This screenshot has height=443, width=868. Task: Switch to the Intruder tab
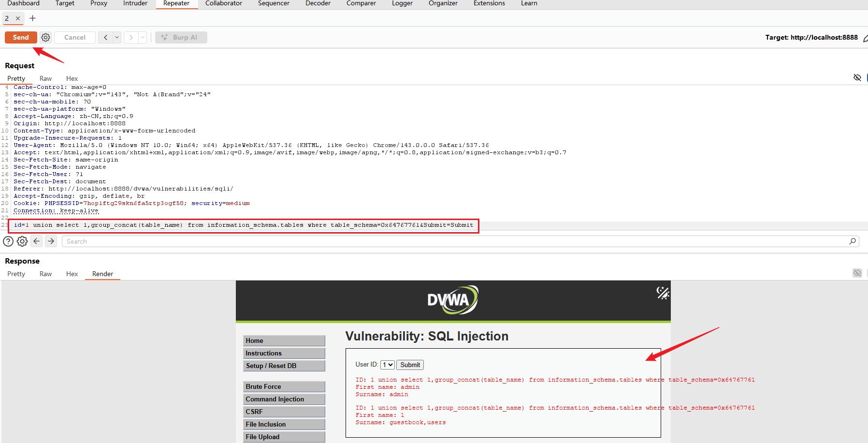135,3
